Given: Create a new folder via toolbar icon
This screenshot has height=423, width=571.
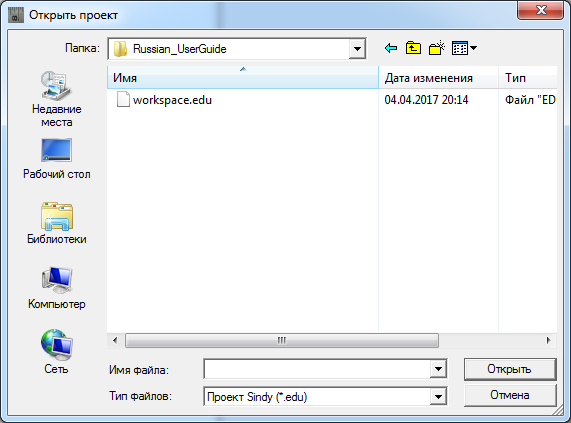Looking at the screenshot, I should 437,48.
